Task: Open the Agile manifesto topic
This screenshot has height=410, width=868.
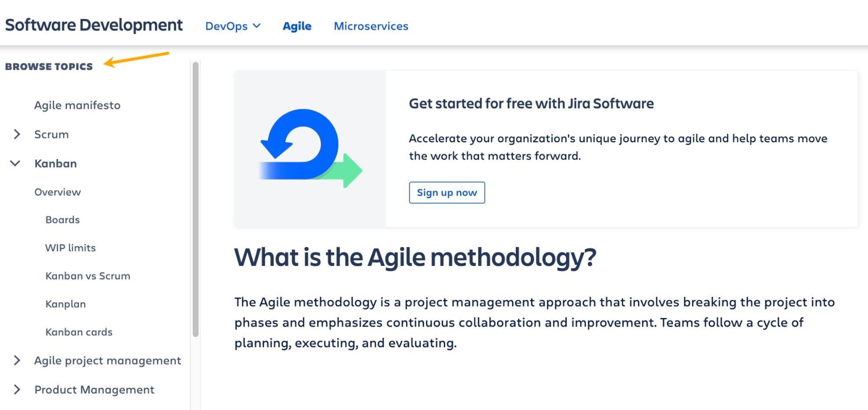Action: click(77, 105)
